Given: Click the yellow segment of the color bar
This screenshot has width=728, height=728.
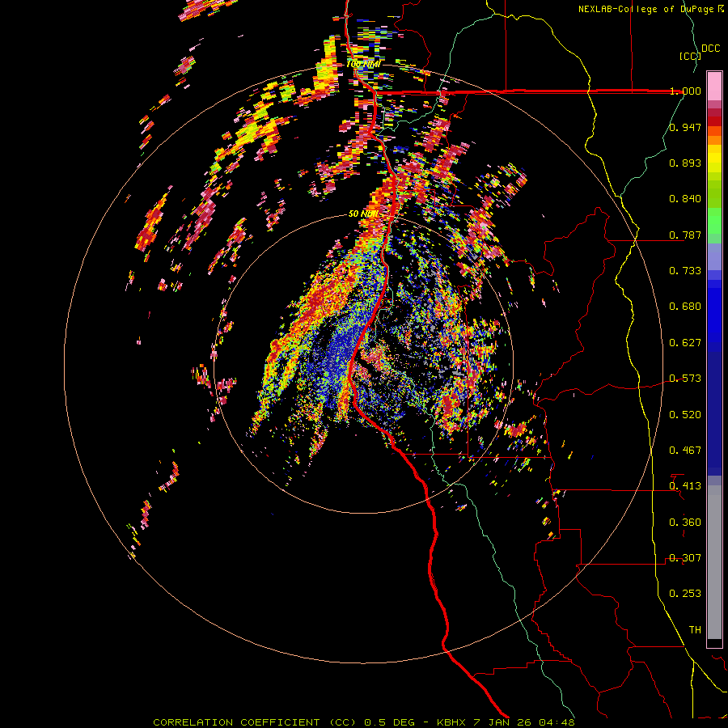Looking at the screenshot, I should 714,159.
